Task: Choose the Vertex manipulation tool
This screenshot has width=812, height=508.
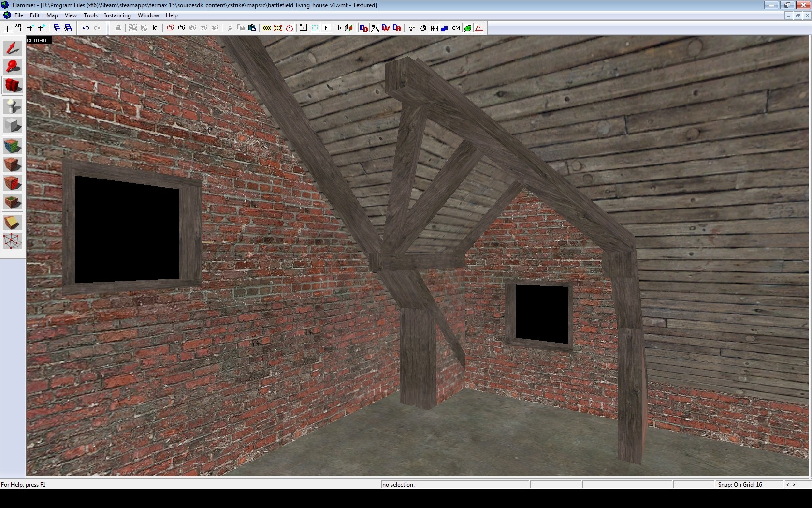Action: point(13,241)
